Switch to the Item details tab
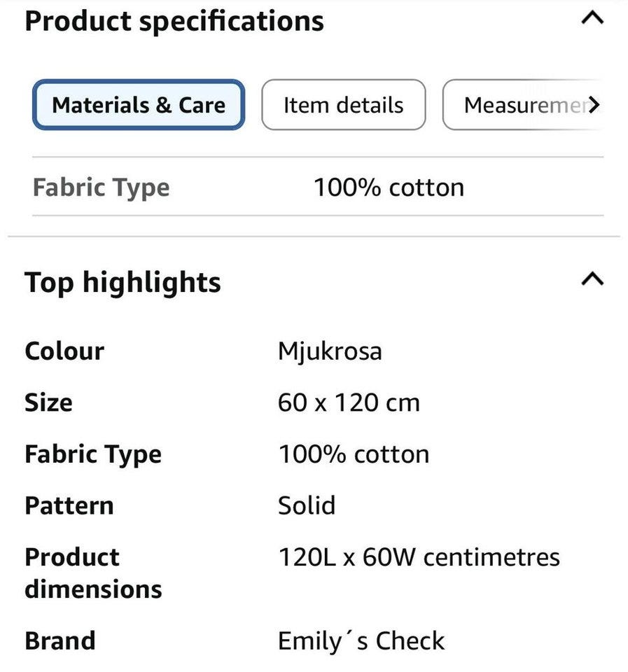This screenshot has width=628, height=672. [343, 105]
